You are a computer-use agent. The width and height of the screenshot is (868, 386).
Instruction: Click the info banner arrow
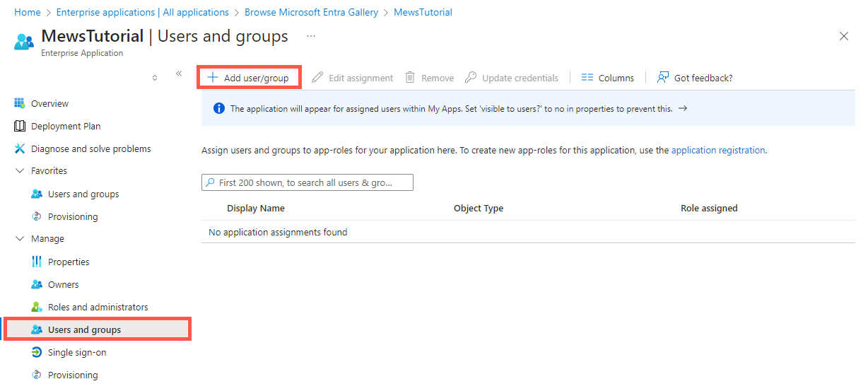682,109
